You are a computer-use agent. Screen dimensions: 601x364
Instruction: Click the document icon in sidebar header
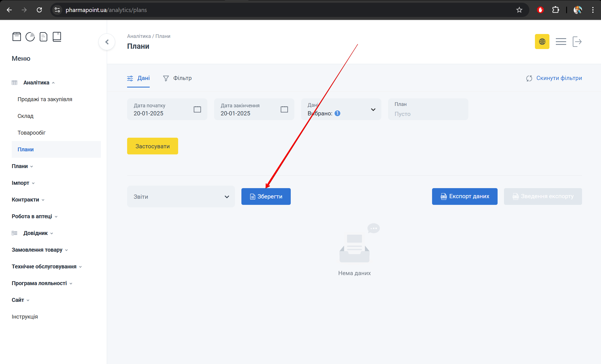point(43,37)
